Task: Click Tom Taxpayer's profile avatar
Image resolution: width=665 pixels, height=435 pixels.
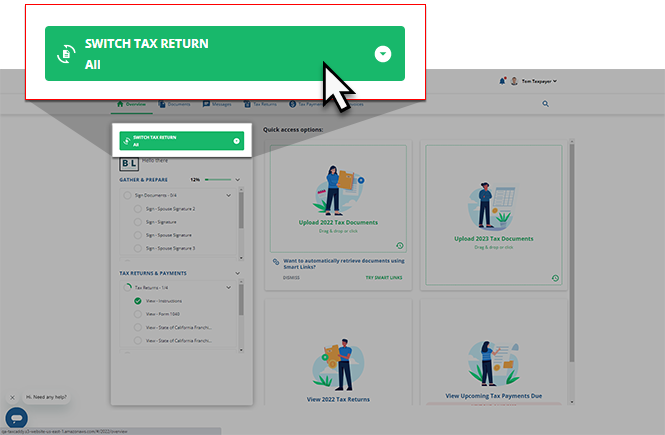Action: tap(514, 81)
